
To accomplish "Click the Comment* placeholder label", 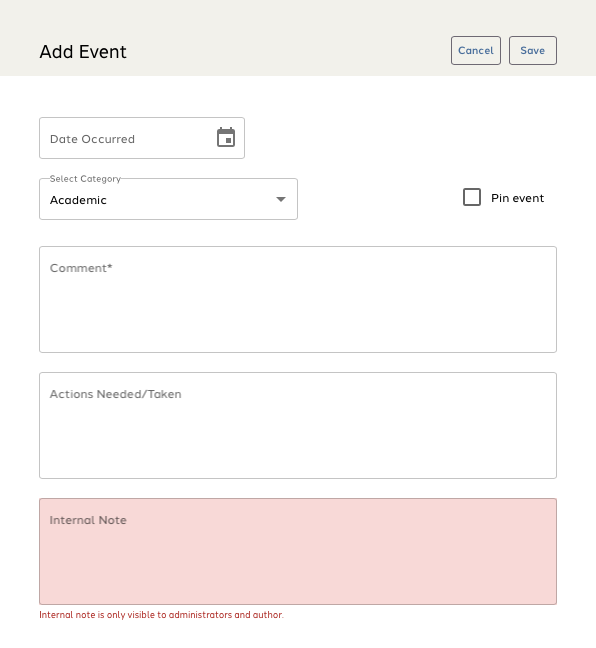I will pyautogui.click(x=81, y=268).
